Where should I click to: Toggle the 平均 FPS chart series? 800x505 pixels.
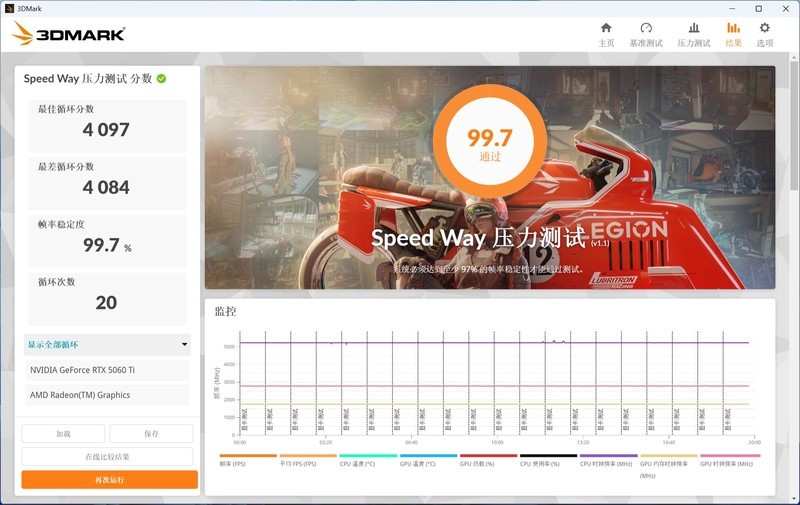308,461
